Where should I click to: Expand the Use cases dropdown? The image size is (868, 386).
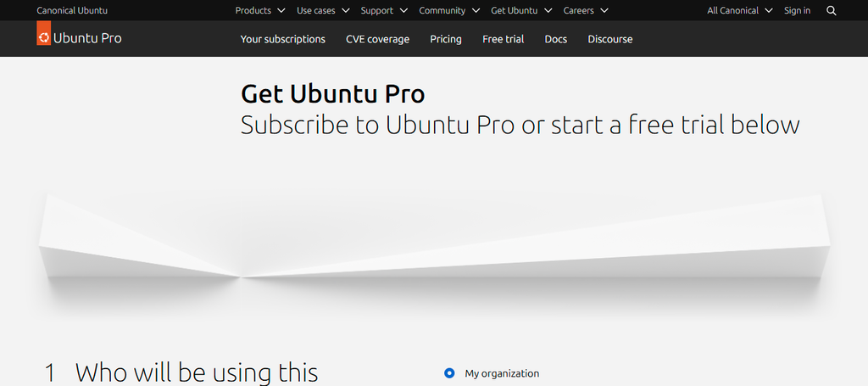(x=323, y=10)
